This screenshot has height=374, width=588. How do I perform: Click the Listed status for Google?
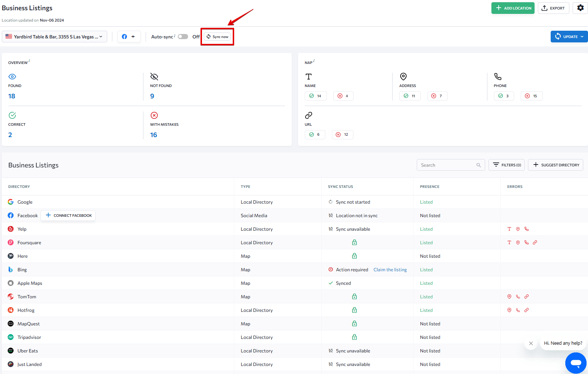426,202
